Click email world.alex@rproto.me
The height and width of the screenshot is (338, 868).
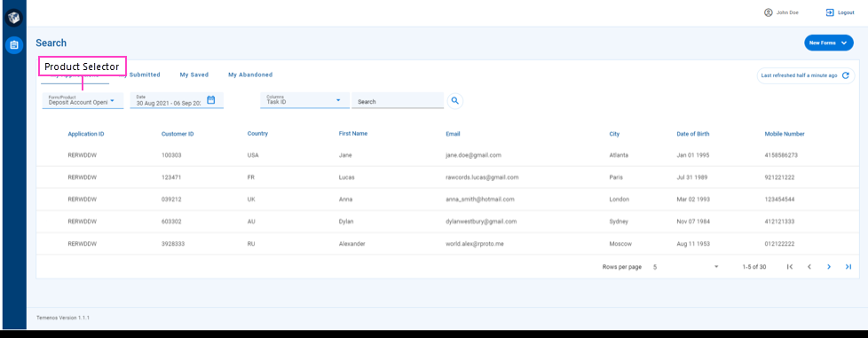(x=475, y=243)
